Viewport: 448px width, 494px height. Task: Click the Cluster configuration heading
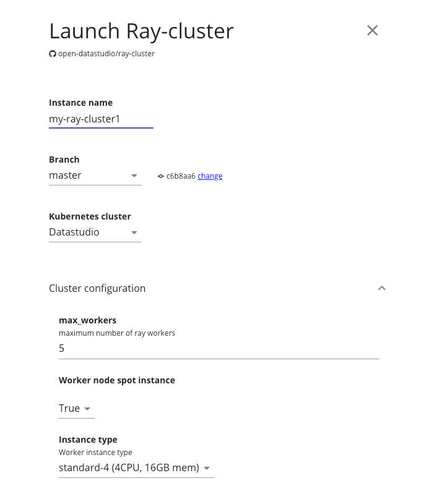[97, 288]
